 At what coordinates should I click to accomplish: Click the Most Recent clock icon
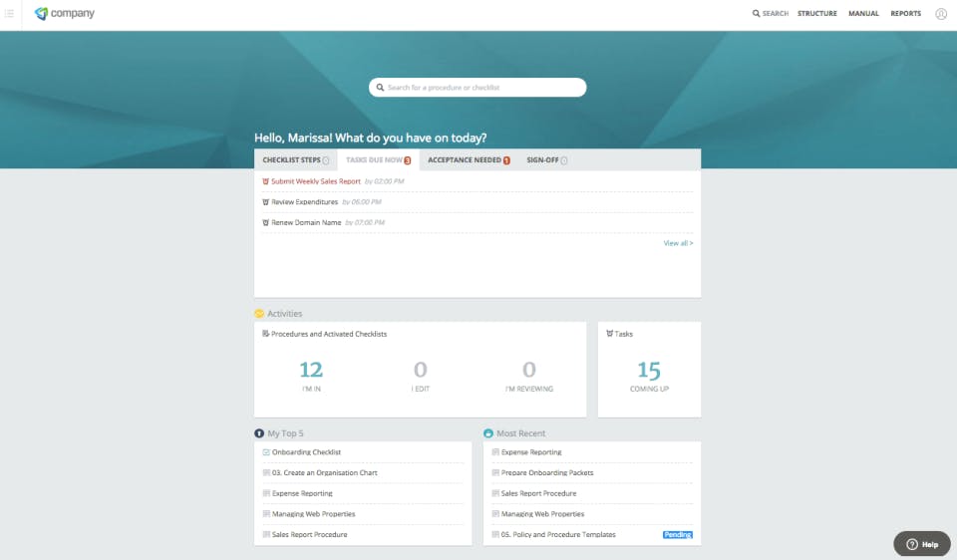[488, 433]
